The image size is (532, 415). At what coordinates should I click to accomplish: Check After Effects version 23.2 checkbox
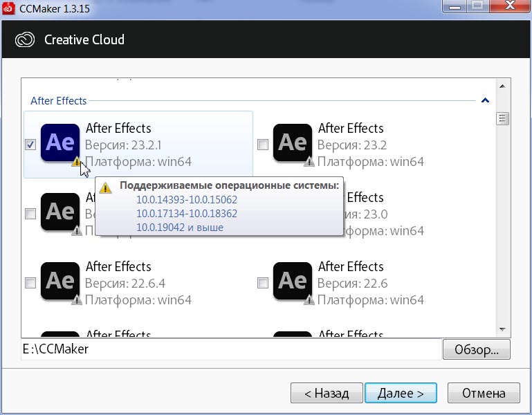[x=263, y=145]
